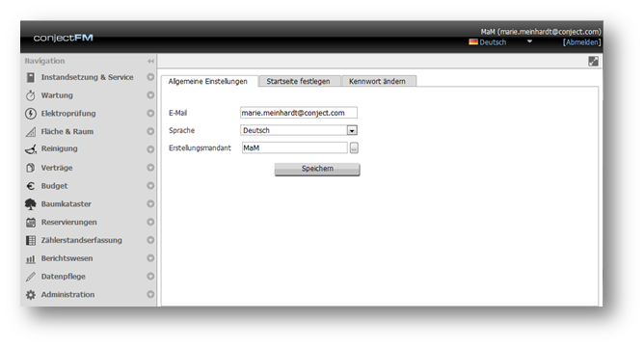Click the conjectFM logo
644x347 pixels.
(64, 38)
